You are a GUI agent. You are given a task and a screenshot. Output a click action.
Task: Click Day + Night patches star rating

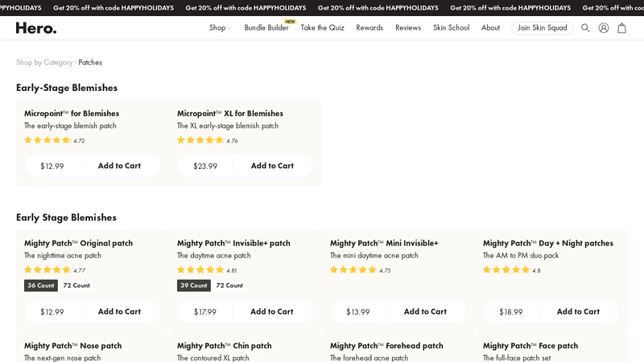(x=506, y=270)
